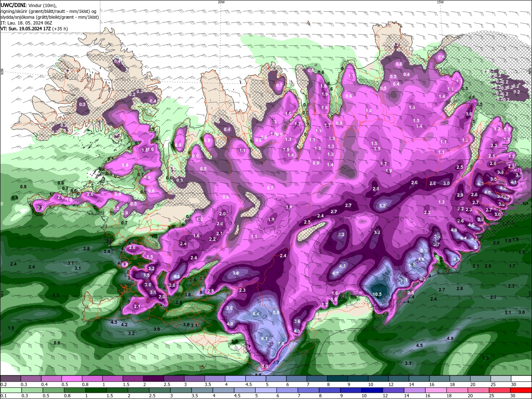This screenshot has width=532, height=399.
Task: Click the palest green 0.1 rain-scale swatch
Action: click(10, 390)
